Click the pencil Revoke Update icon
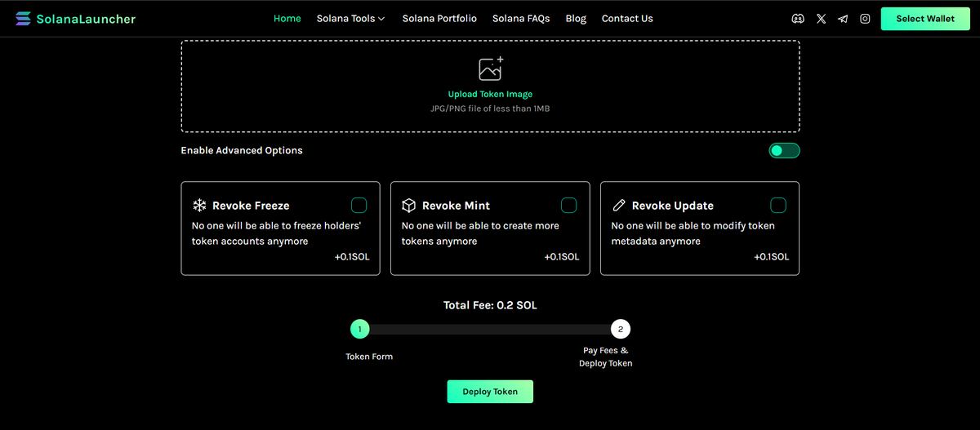 click(x=619, y=206)
